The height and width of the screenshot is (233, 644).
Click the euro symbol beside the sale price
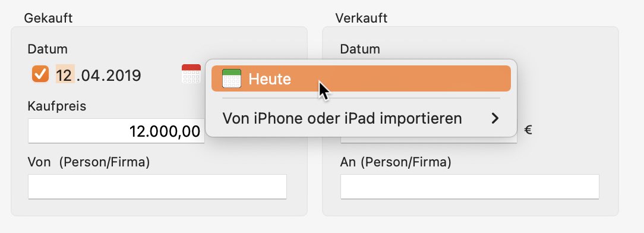click(x=528, y=131)
